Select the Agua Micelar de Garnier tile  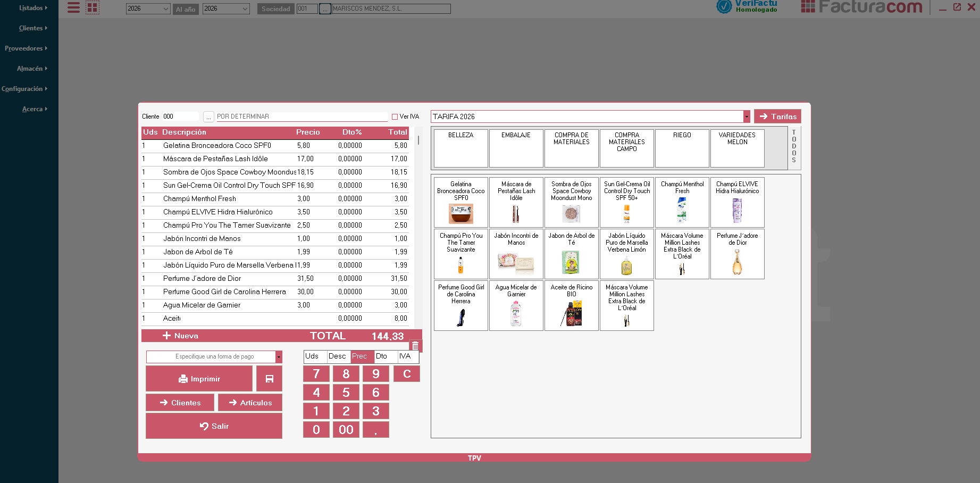(516, 305)
